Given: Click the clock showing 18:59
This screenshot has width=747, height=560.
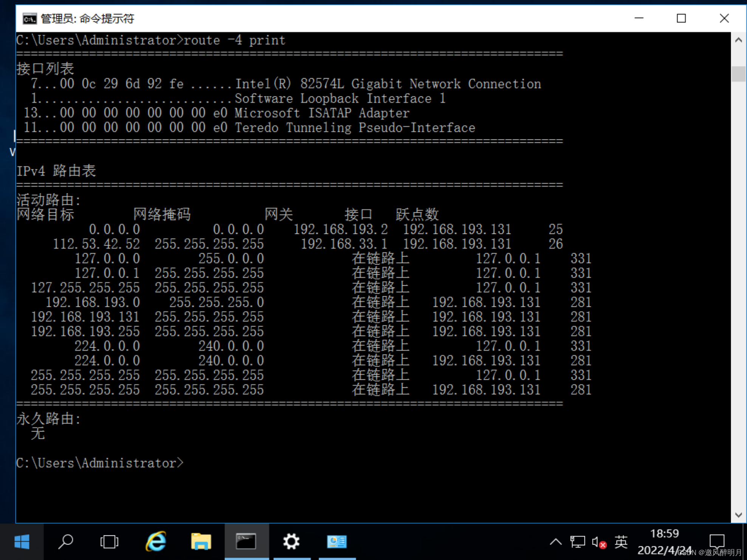Looking at the screenshot, I should pyautogui.click(x=664, y=534).
